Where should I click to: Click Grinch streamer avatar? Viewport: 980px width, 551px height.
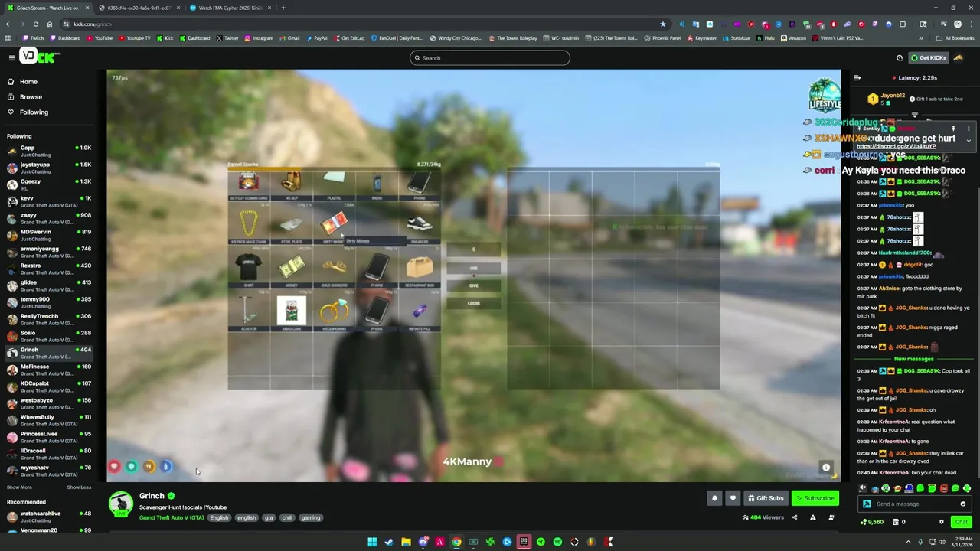click(x=120, y=504)
